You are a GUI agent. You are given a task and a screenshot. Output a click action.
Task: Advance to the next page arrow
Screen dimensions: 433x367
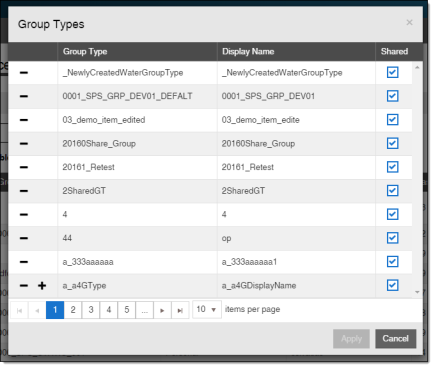click(x=162, y=310)
